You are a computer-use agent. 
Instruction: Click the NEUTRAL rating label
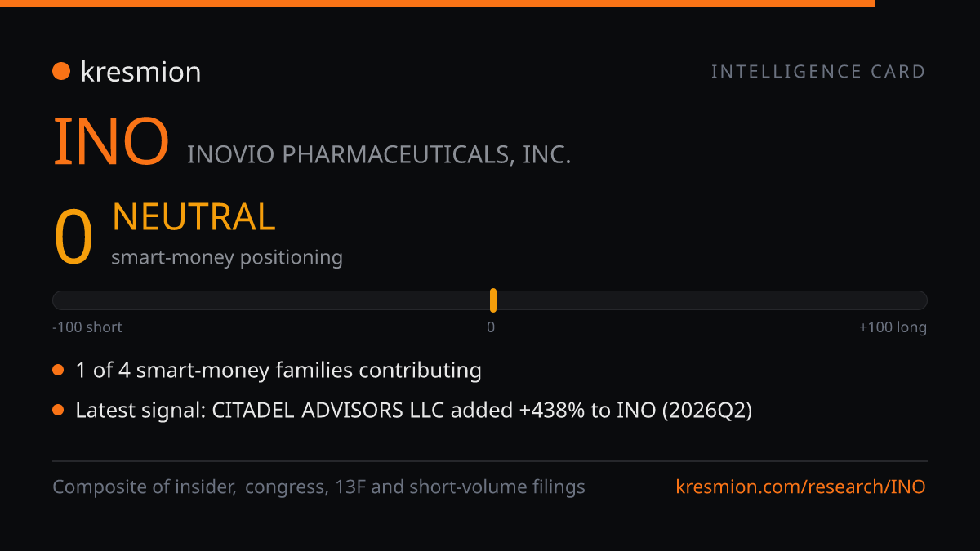pos(194,217)
